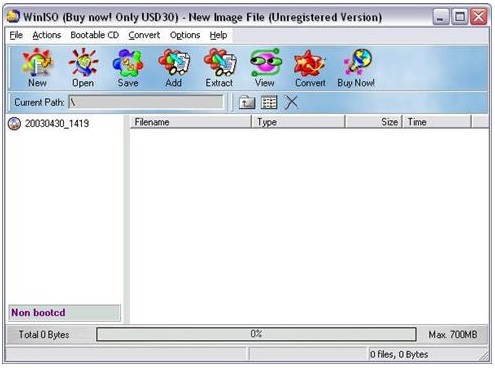Screen dimensions: 495x368
Task: Go up one folder level icon
Action: point(247,102)
